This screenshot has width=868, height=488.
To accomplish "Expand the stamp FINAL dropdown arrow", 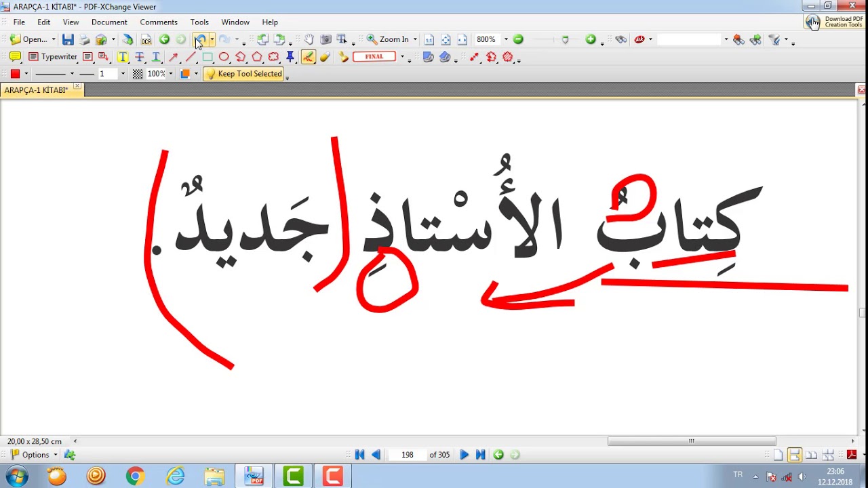I will tap(402, 57).
